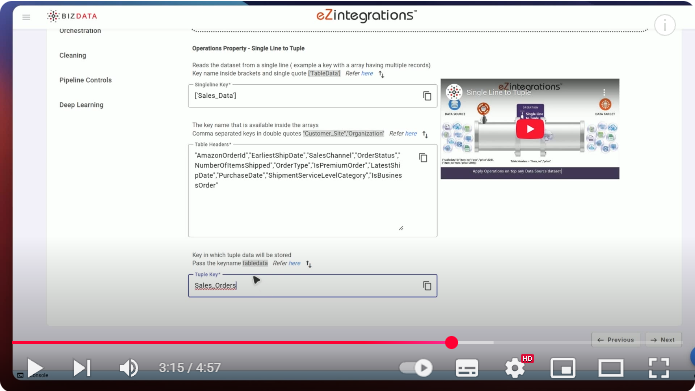695x391 pixels.
Task: Toggle subtitles/closed captions
Action: 467,368
